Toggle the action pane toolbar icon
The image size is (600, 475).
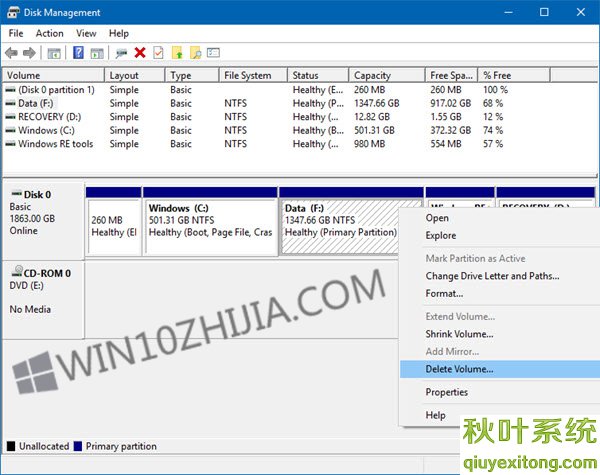tap(97, 53)
